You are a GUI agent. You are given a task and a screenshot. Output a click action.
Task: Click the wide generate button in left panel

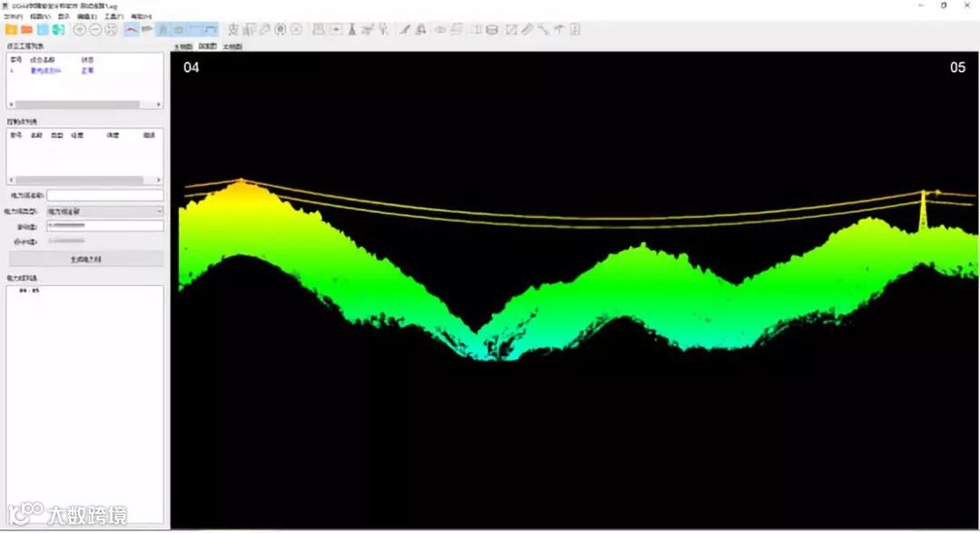point(86,259)
